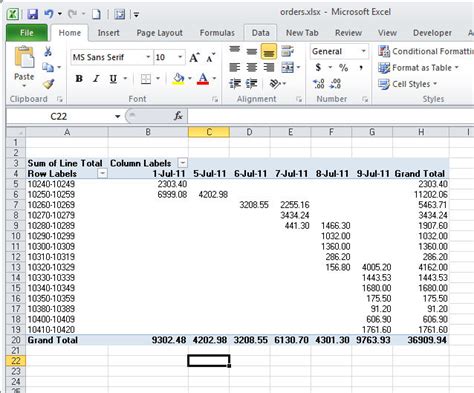Click Increase Decimal icon
This screenshot has height=393, width=474.
tap(319, 83)
